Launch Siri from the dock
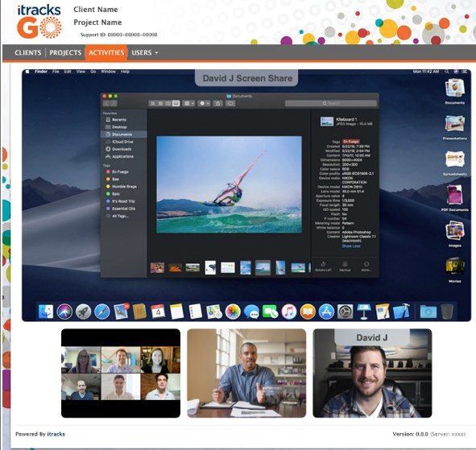Image resolution: width=476 pixels, height=450 pixels. [x=64, y=312]
